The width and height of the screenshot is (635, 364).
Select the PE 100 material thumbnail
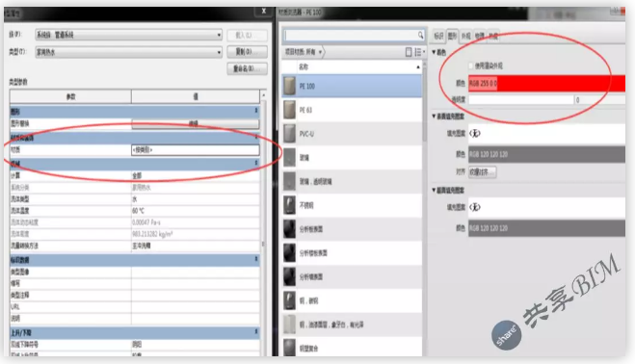289,86
